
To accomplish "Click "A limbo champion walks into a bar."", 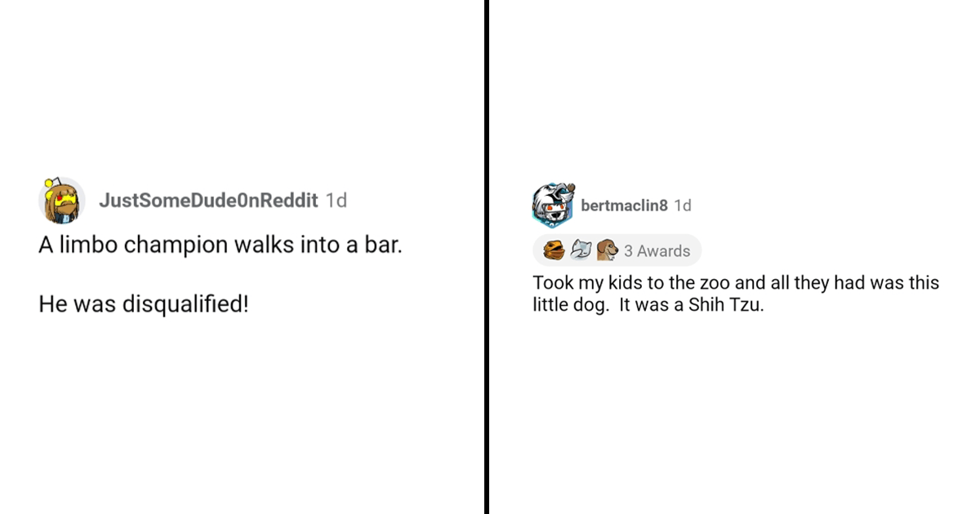I will 220,246.
